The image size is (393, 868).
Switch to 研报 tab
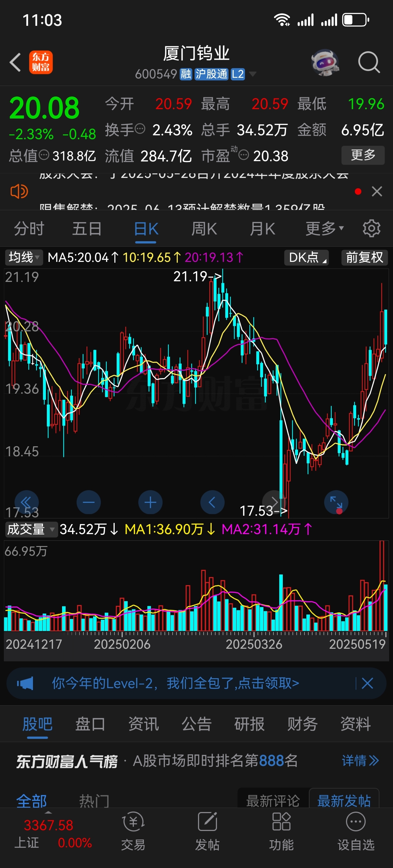tap(249, 724)
